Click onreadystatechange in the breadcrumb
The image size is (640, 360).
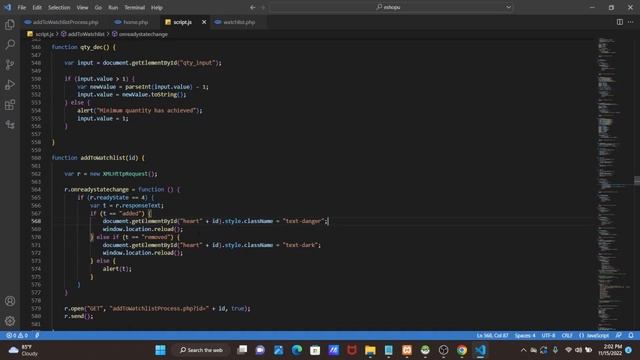tap(143, 34)
